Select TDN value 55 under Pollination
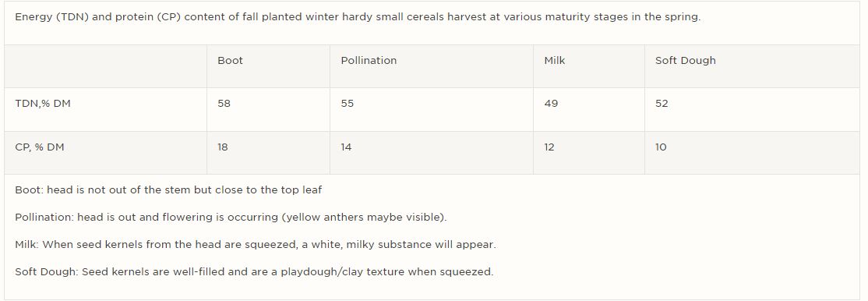 [347, 104]
